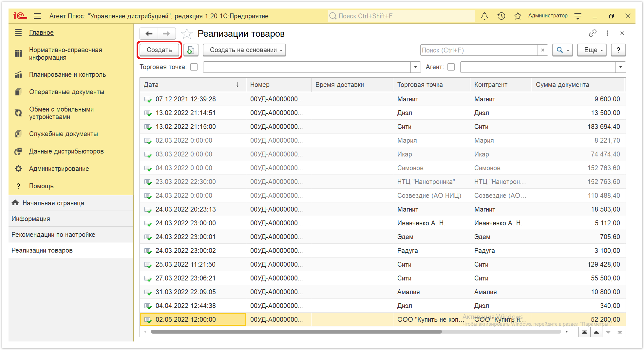644x350 pixels.
Task: Click Служебные документы icon
Action: (x=18, y=134)
